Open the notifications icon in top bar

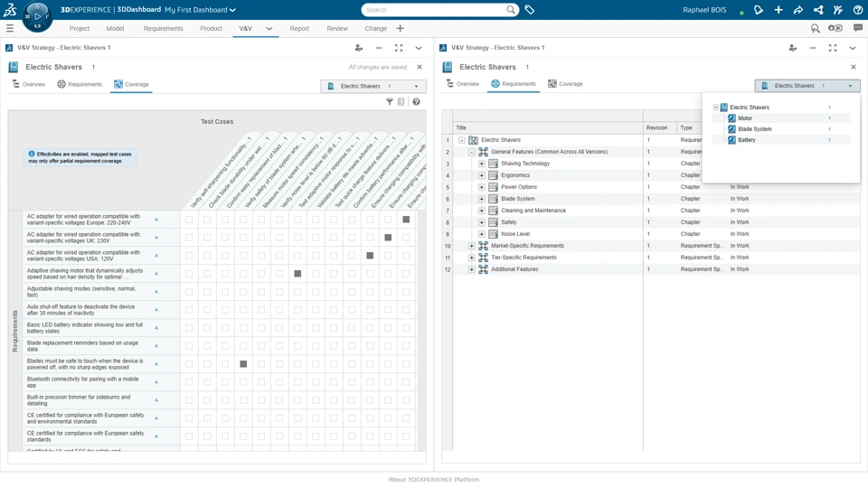(759, 9)
